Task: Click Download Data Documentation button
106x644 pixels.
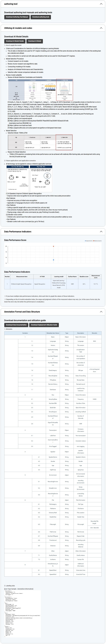Action: 16,325
